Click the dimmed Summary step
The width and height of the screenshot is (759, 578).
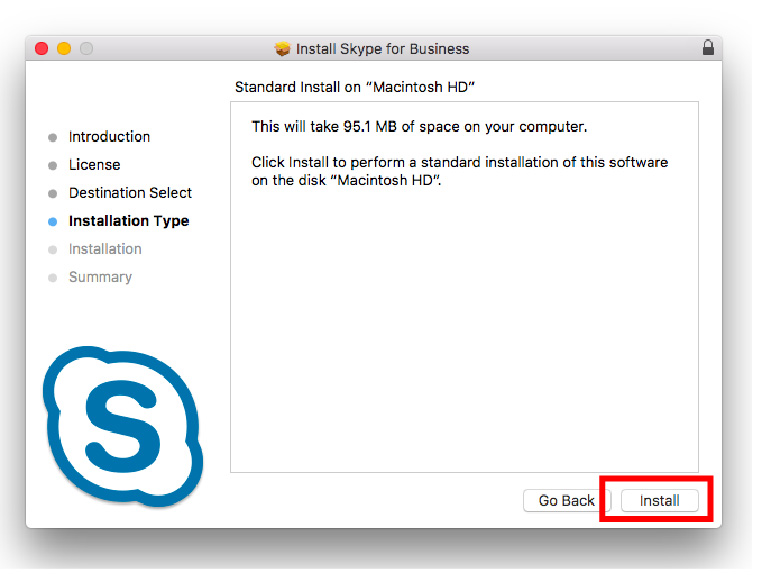point(100,277)
